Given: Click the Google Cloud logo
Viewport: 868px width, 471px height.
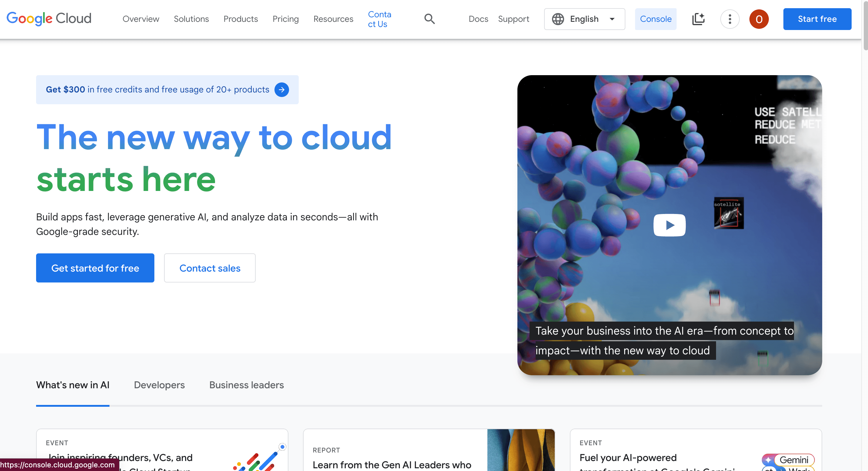Looking at the screenshot, I should [x=49, y=19].
